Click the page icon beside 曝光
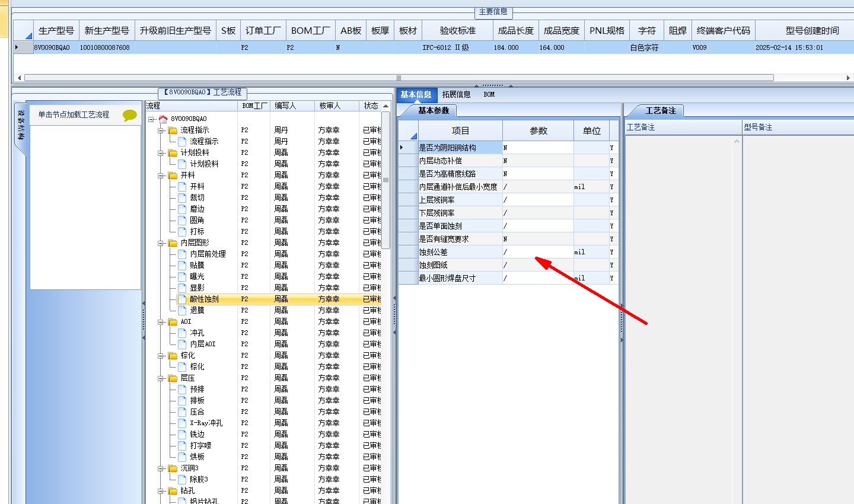This screenshot has width=854, height=504. [x=183, y=276]
